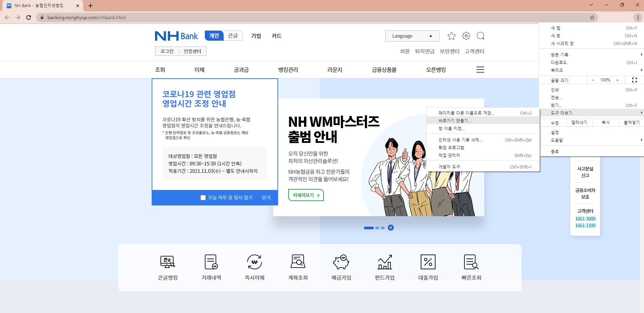The width and height of the screenshot is (644, 313).
Task: Select 새 탭 menu item
Action: click(x=592, y=28)
